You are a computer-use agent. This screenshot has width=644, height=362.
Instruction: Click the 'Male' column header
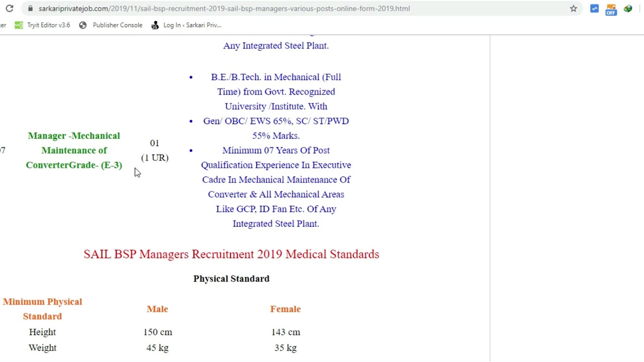pyautogui.click(x=157, y=309)
